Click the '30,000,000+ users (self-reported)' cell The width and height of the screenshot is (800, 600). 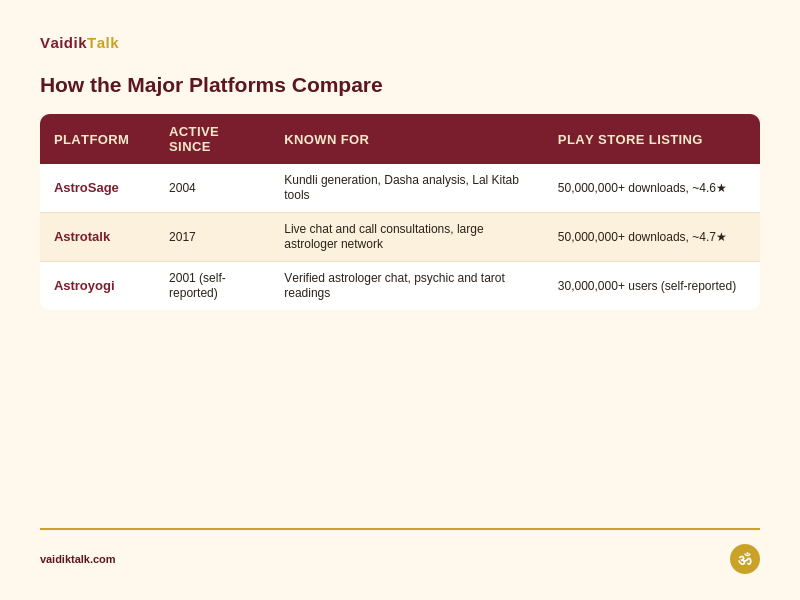(x=646, y=286)
